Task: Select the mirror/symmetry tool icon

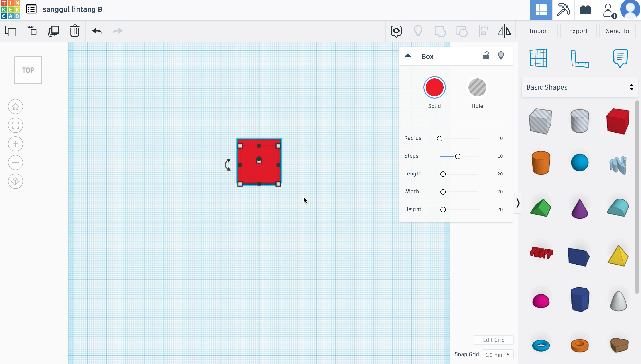Action: pos(505,31)
